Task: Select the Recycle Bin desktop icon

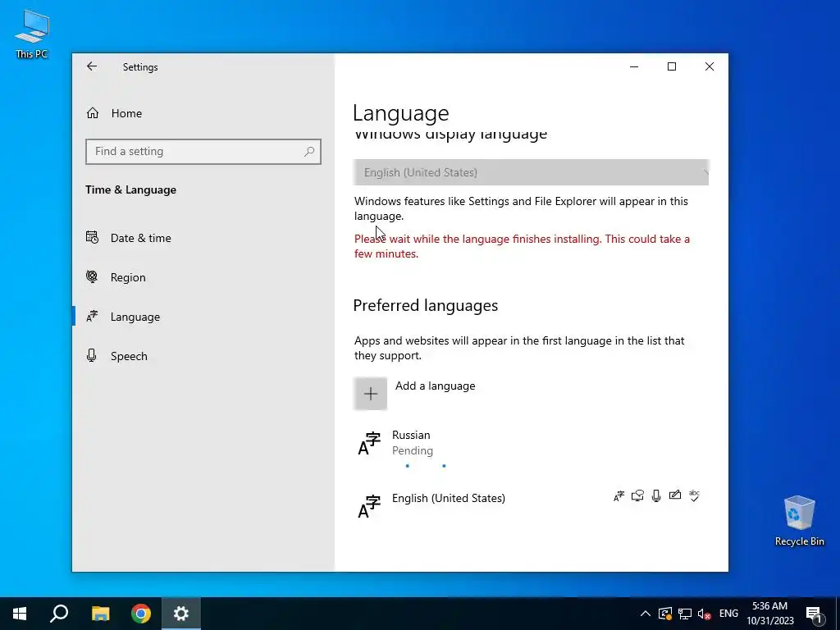Action: click(799, 521)
